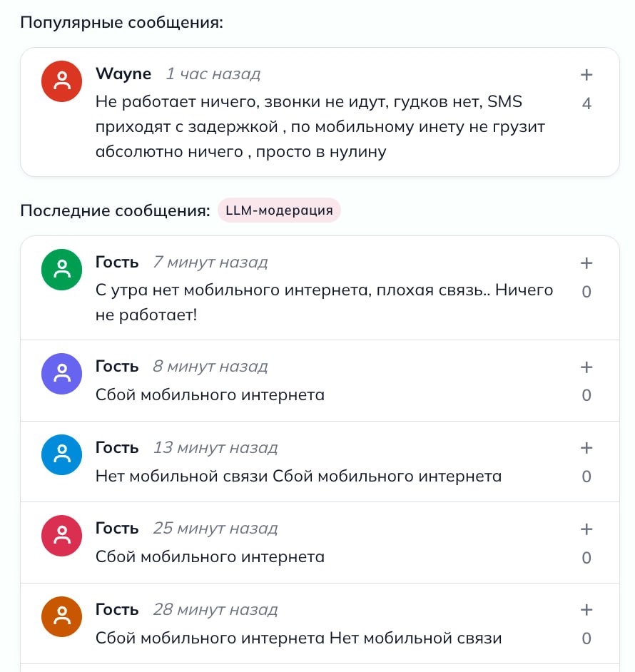This screenshot has width=635, height=672.
Task: Click the green guest avatar
Action: pos(63,269)
